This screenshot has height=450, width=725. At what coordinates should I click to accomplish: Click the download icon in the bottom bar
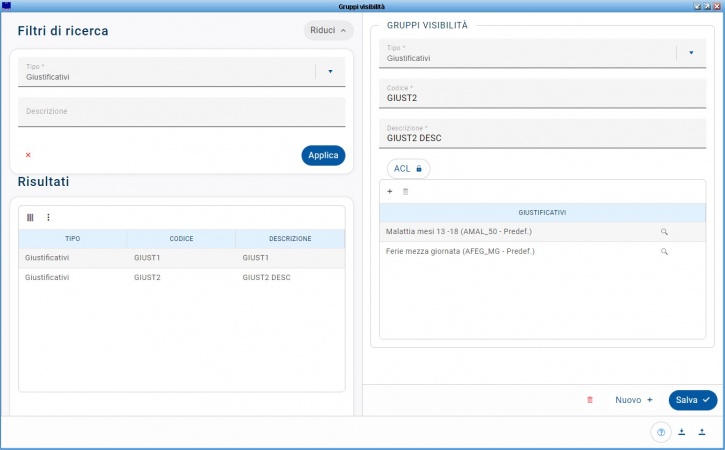click(x=682, y=432)
